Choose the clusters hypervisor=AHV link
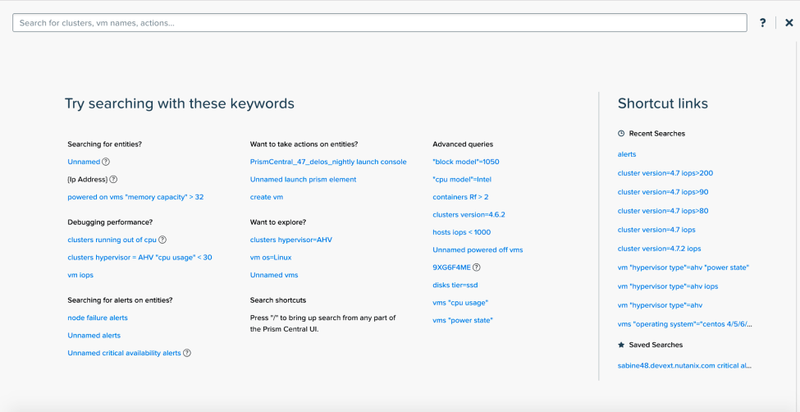The image size is (800, 412). click(291, 240)
